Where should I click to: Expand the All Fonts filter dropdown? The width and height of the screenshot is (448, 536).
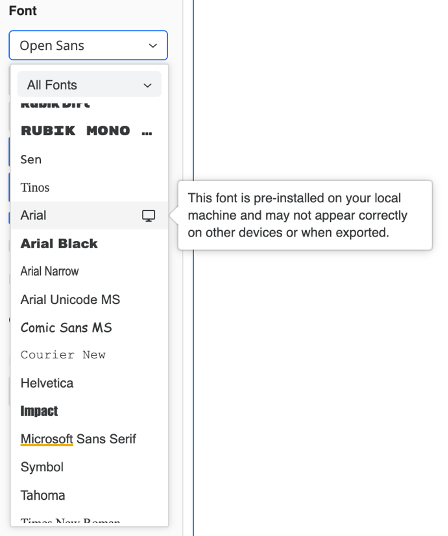pyautogui.click(x=89, y=84)
